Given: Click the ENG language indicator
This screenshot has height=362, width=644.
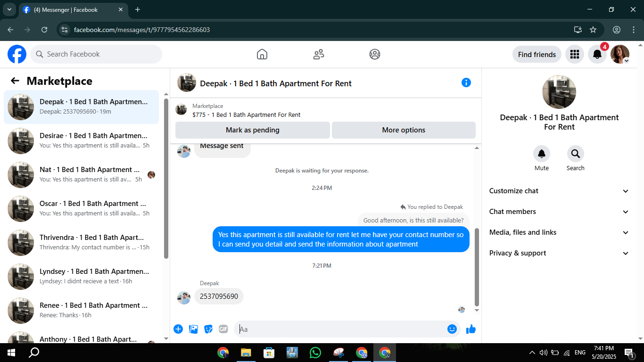Looking at the screenshot, I should coord(580,353).
